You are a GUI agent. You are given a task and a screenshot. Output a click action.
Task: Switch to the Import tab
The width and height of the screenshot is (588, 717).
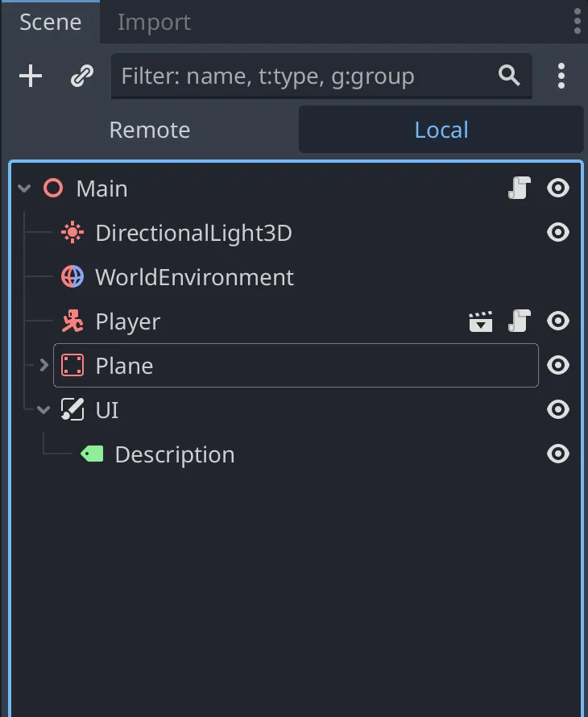(x=154, y=22)
